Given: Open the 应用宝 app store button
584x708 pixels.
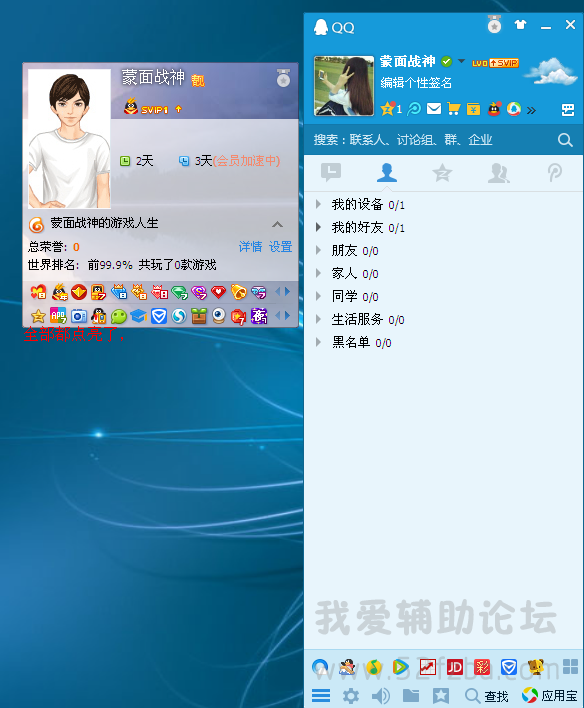Looking at the screenshot, I should point(550,696).
